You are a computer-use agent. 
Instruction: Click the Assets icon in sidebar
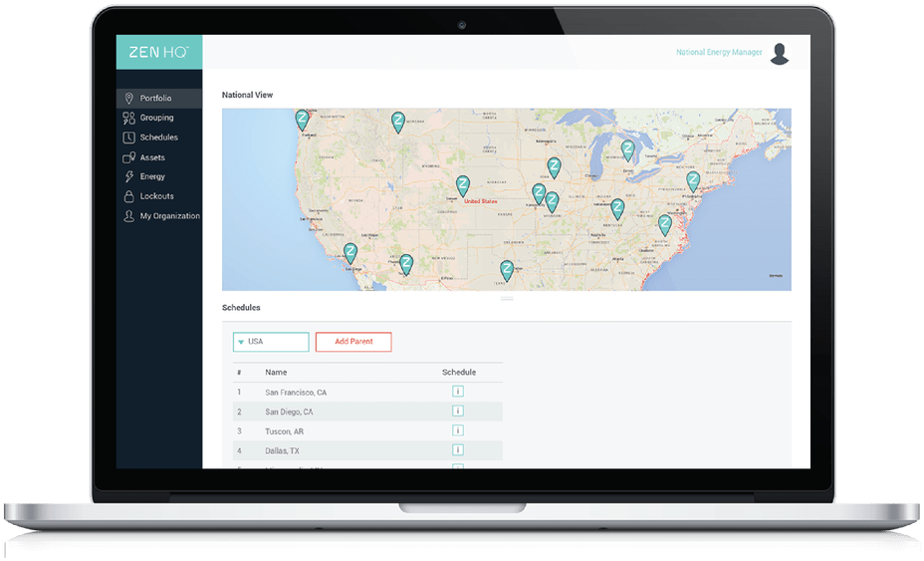coord(128,157)
